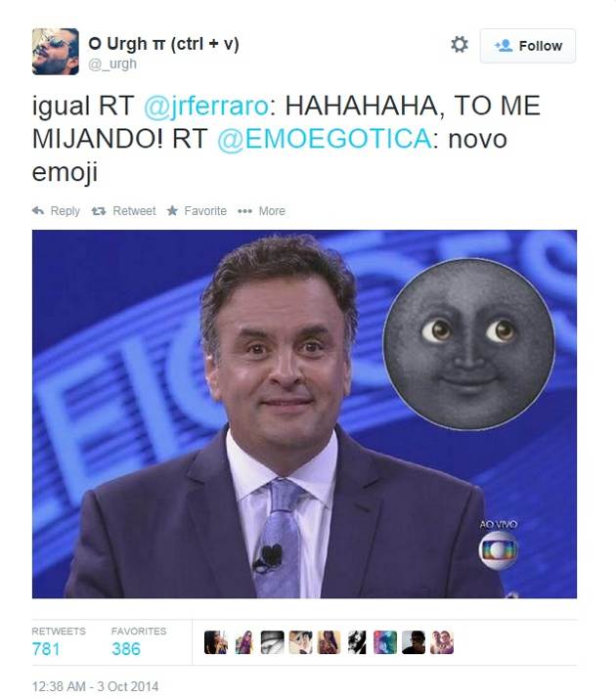Viewport: 616px width, 698px height.
Task: View the 386 favorites count
Action: [126, 649]
